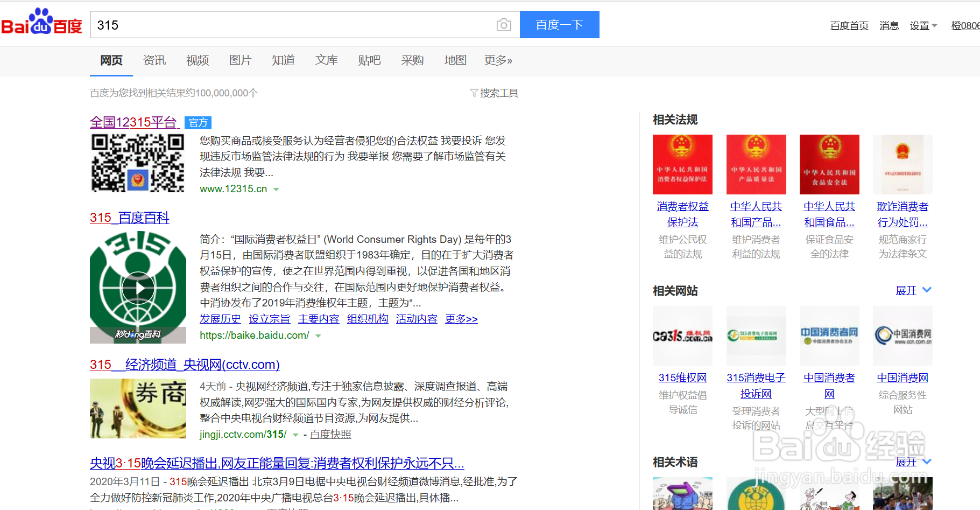Open 活动内容 sublink
The height and width of the screenshot is (510, 980).
click(x=417, y=319)
